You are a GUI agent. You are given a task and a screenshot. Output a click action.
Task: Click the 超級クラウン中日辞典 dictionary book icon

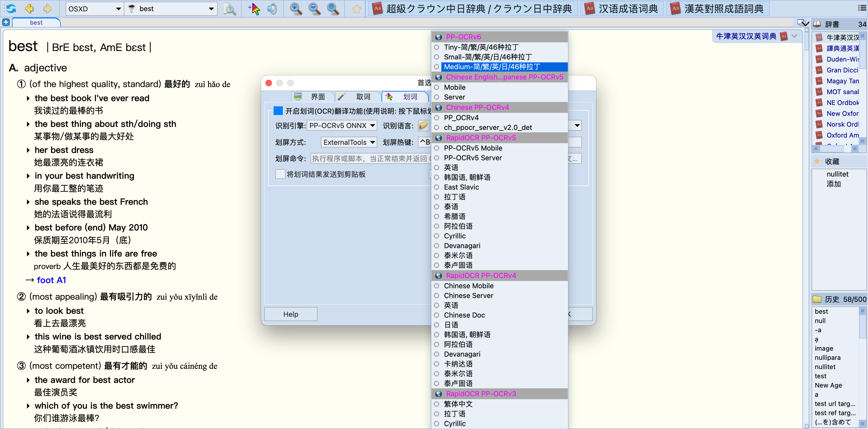pos(378,9)
